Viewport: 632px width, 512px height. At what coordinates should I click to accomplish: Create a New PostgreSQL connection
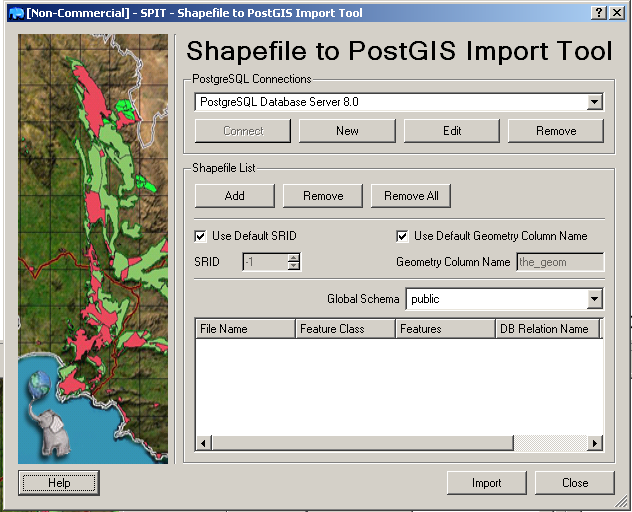(x=347, y=131)
